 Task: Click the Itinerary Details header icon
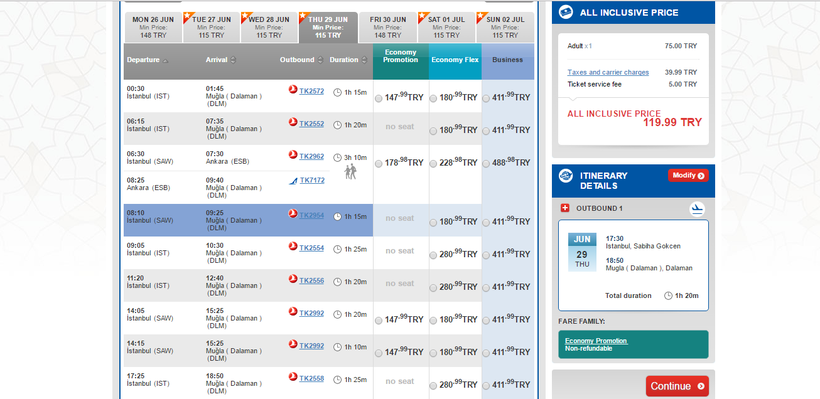(565, 176)
